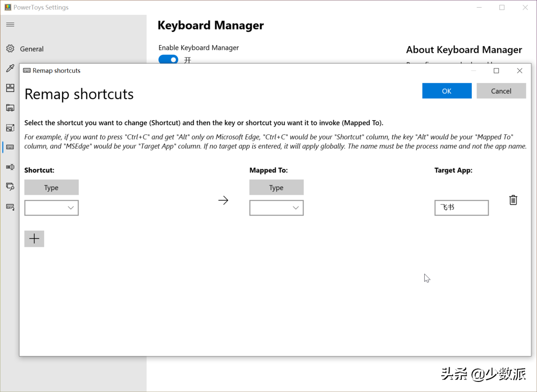Viewport: 537px width, 392px height.
Task: Click Type button under Mapped To
Action: [x=276, y=187]
